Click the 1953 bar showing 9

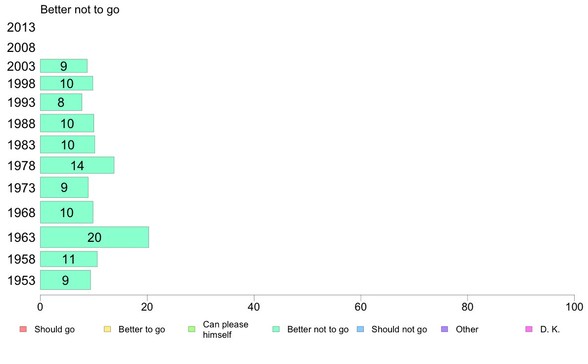pyautogui.click(x=65, y=280)
